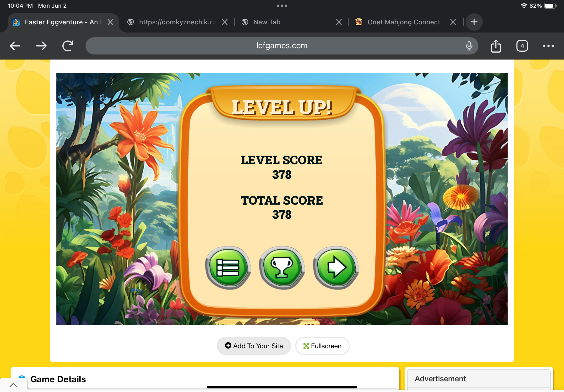The height and width of the screenshot is (392, 564).
Task: Close the Onet Mahjong Connect tab
Action: coord(453,22)
